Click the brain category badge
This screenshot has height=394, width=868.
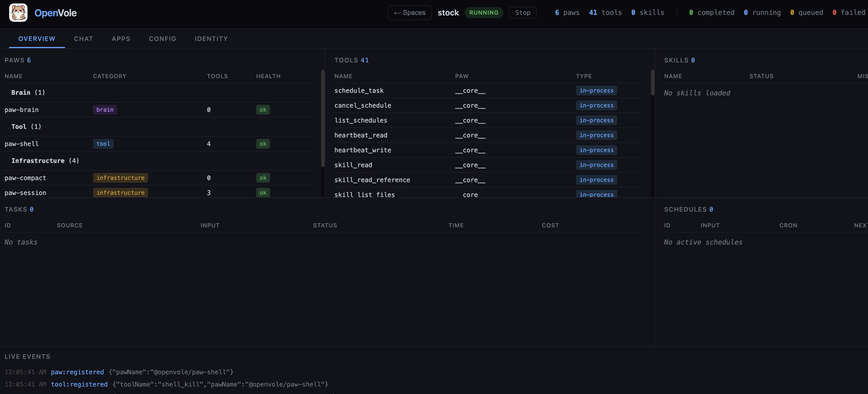coord(105,110)
